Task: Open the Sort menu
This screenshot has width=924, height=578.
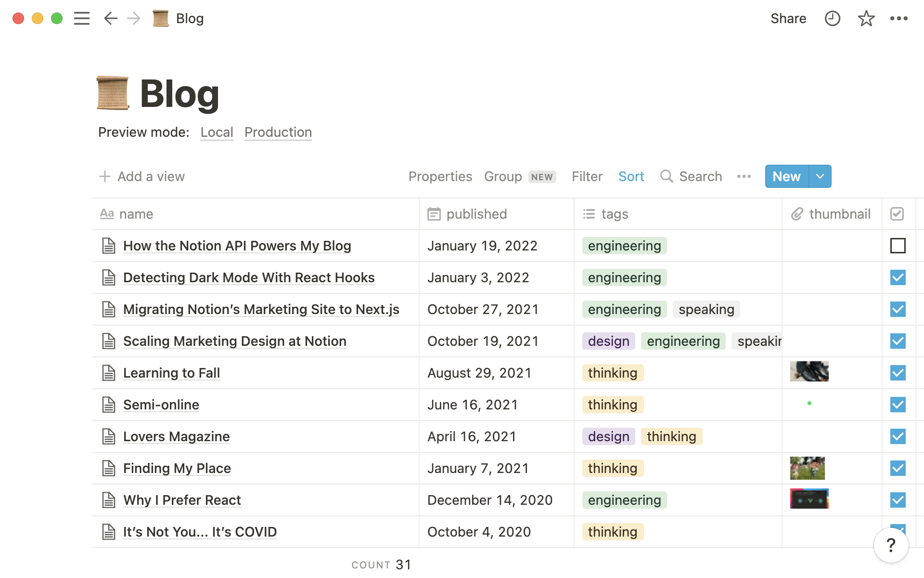Action: [x=631, y=176]
